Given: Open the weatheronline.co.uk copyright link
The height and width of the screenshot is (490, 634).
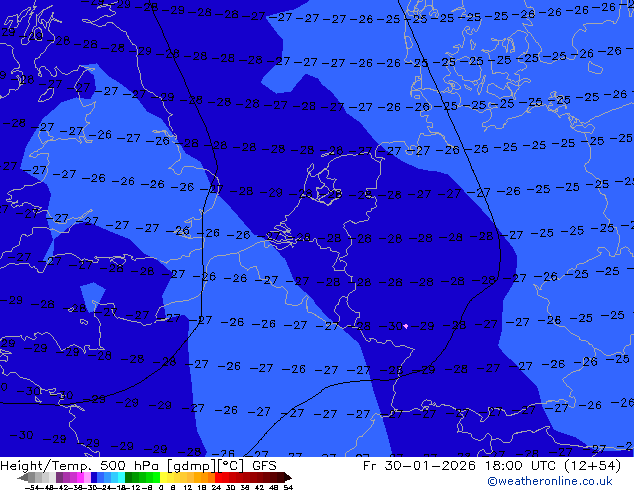Looking at the screenshot, I should [x=550, y=481].
